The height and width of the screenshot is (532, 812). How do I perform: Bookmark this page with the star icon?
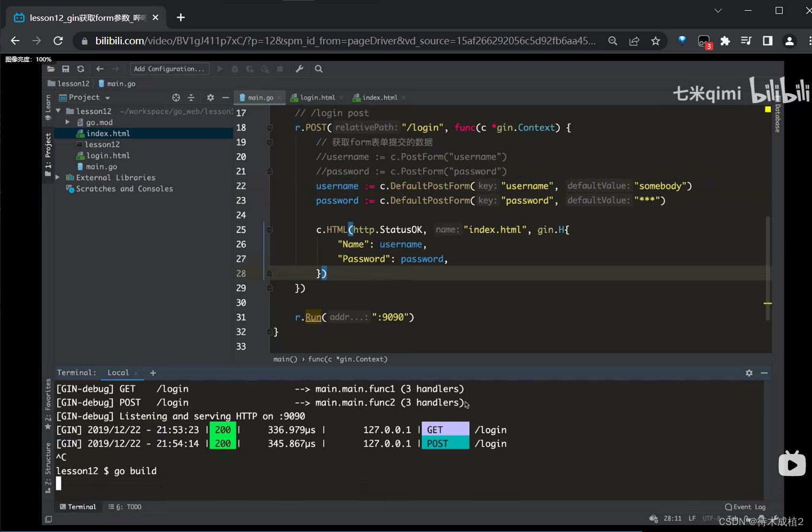click(655, 41)
